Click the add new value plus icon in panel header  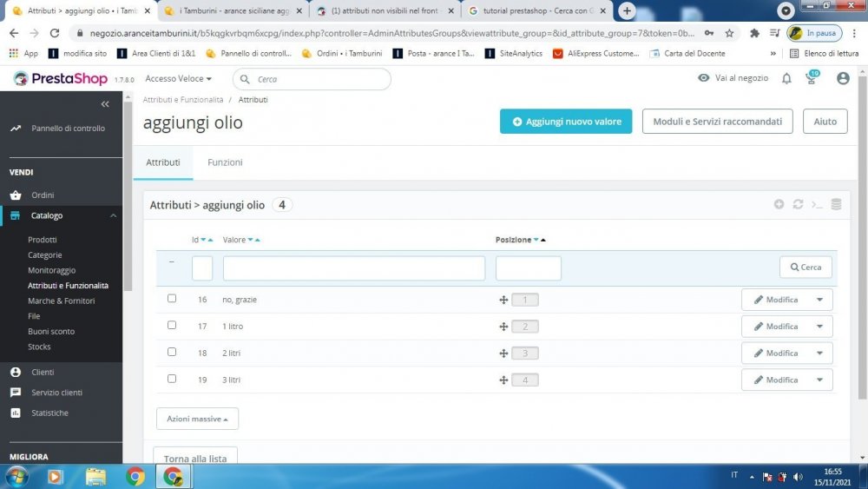[779, 204]
